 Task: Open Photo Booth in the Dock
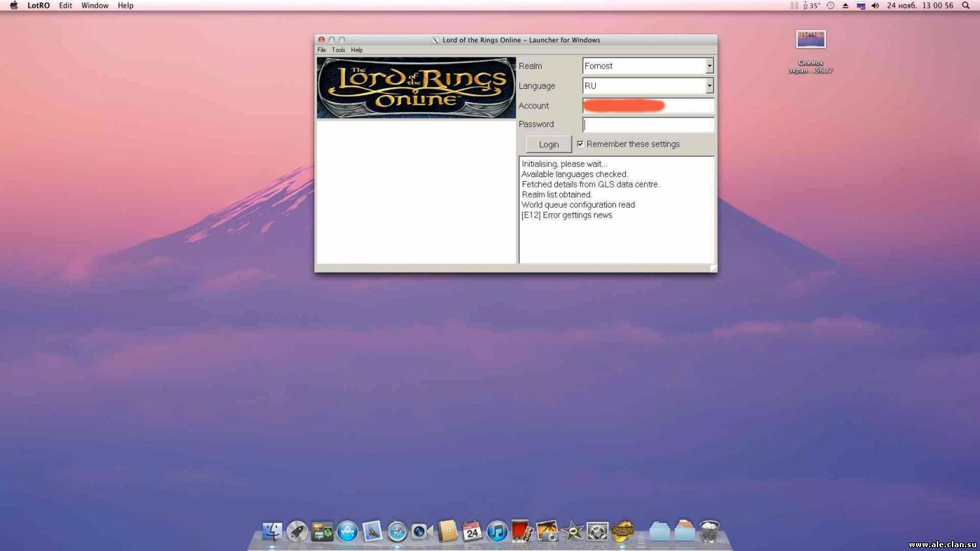(522, 531)
